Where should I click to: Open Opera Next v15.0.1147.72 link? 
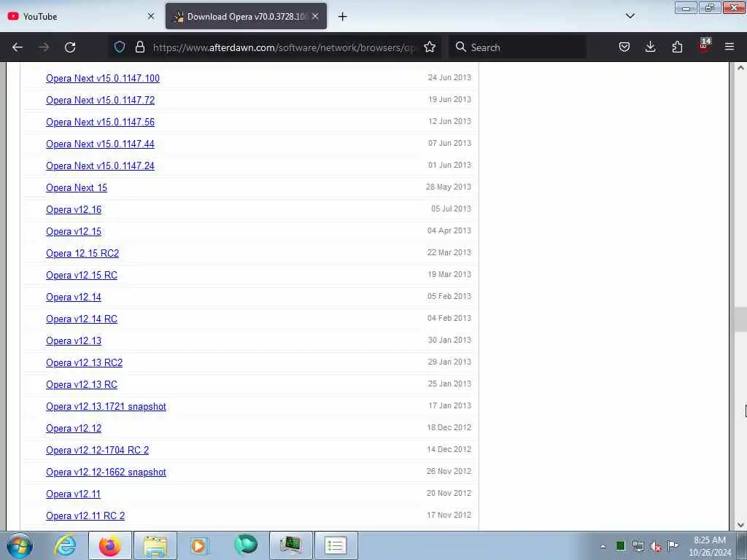click(x=100, y=100)
